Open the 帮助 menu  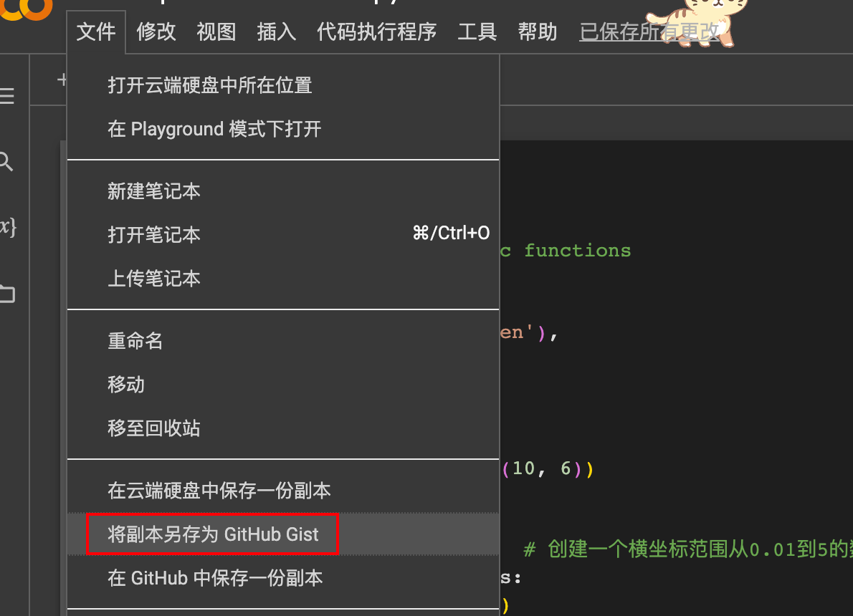tap(538, 32)
